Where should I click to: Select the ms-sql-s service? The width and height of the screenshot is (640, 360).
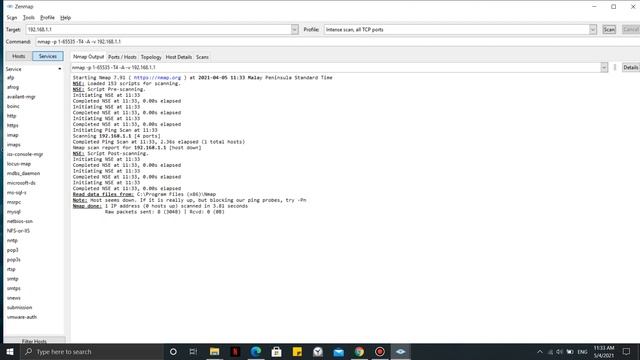tap(17, 192)
